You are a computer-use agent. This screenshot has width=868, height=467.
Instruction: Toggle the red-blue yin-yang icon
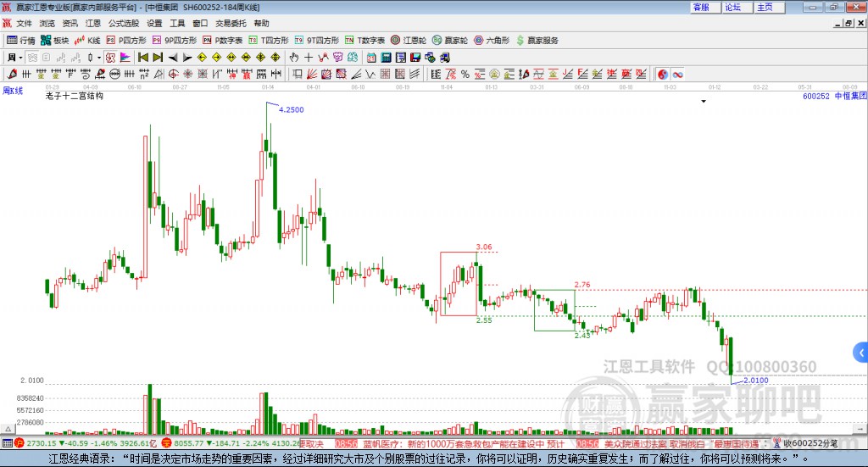pos(663,74)
